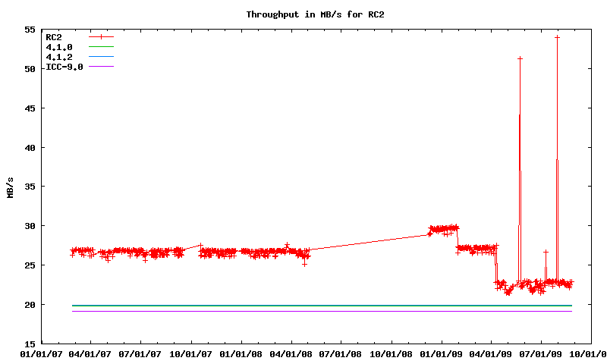Click the purple horizontal ICC-9.0 baseline line
Image resolution: width=607 pixels, height=364 pixels.
303,312
